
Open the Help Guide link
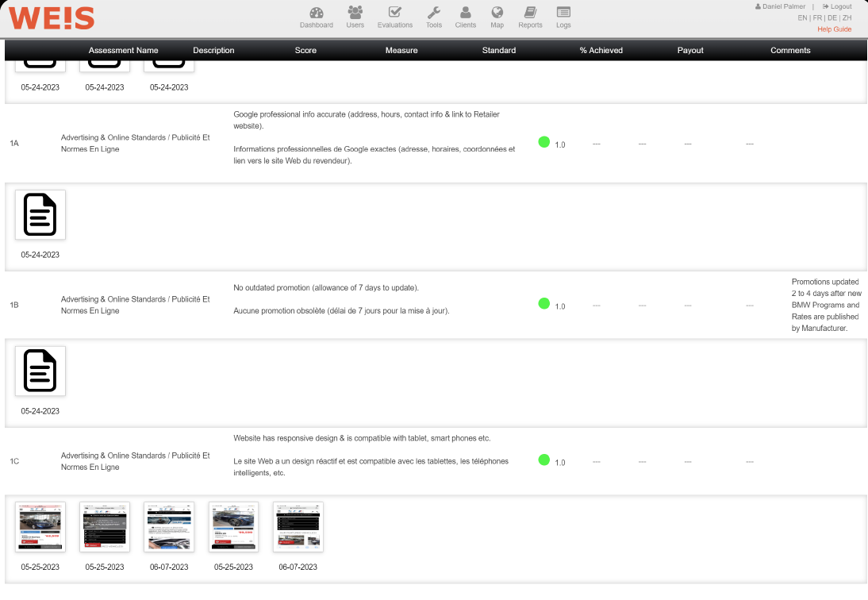(x=834, y=29)
